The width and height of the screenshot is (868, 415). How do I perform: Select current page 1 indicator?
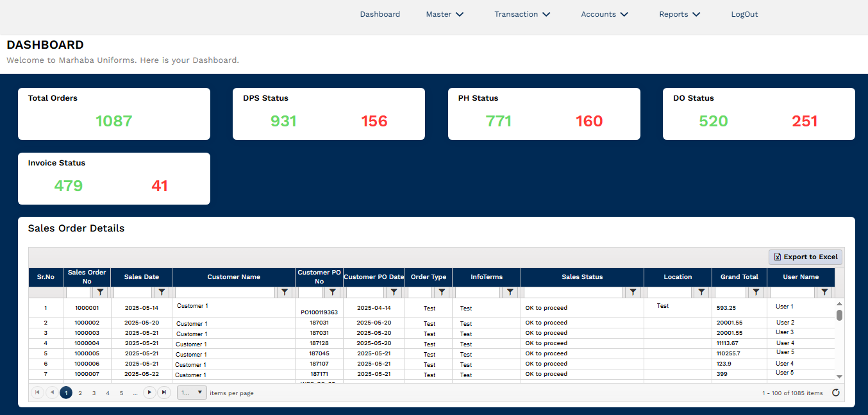[66, 393]
